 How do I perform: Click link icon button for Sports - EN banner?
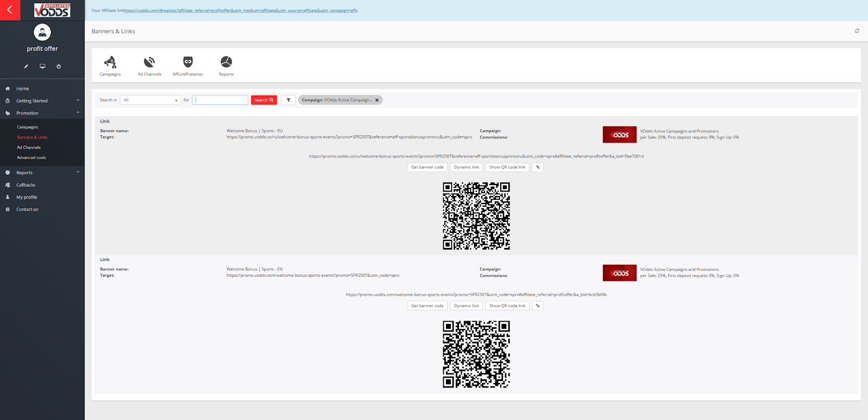538,306
